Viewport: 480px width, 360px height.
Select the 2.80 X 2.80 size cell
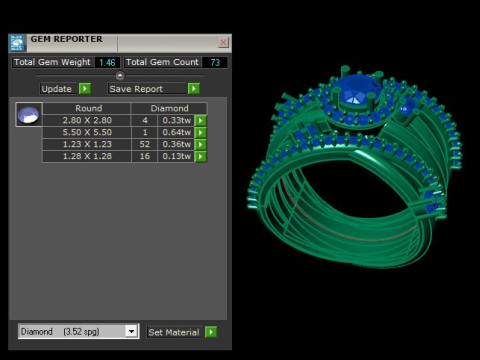(87, 120)
